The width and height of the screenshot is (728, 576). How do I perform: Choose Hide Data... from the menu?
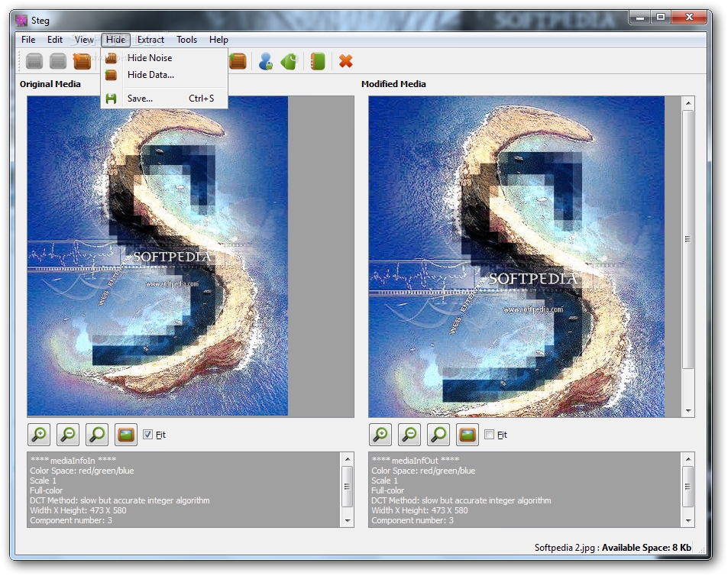click(x=164, y=74)
